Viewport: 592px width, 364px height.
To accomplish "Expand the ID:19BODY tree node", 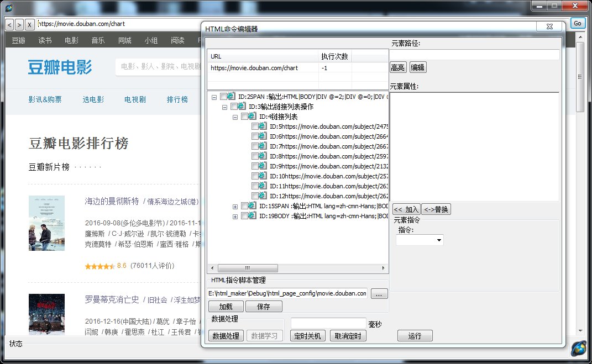I will coord(235,217).
